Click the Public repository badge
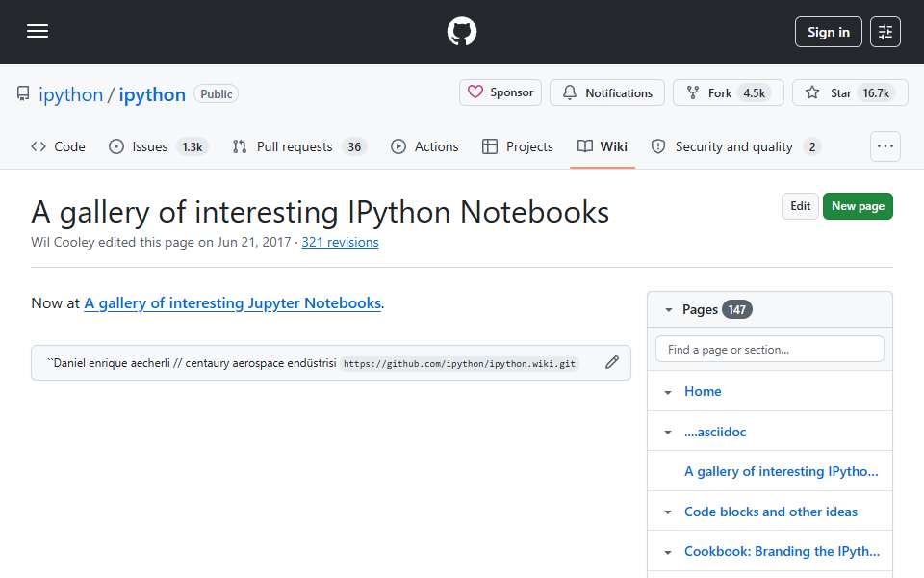Image resolution: width=924 pixels, height=578 pixels. [216, 93]
